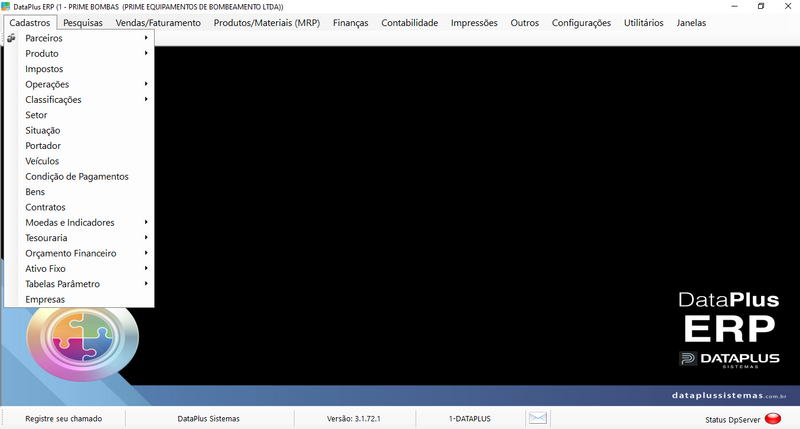
Task: Click the 1-DATAPLUS status bar entry
Action: point(470,419)
